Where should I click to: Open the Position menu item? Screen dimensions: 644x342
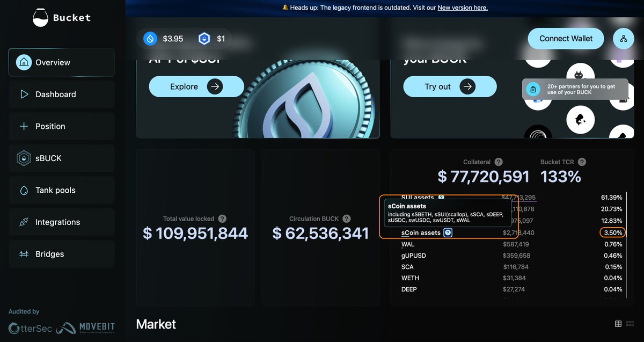pos(61,126)
